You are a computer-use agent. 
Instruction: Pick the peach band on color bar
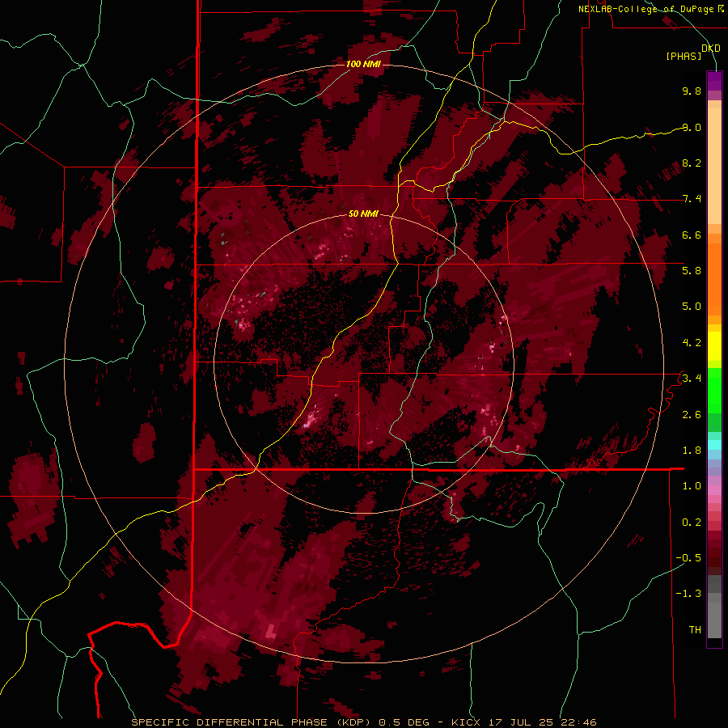coord(714,166)
